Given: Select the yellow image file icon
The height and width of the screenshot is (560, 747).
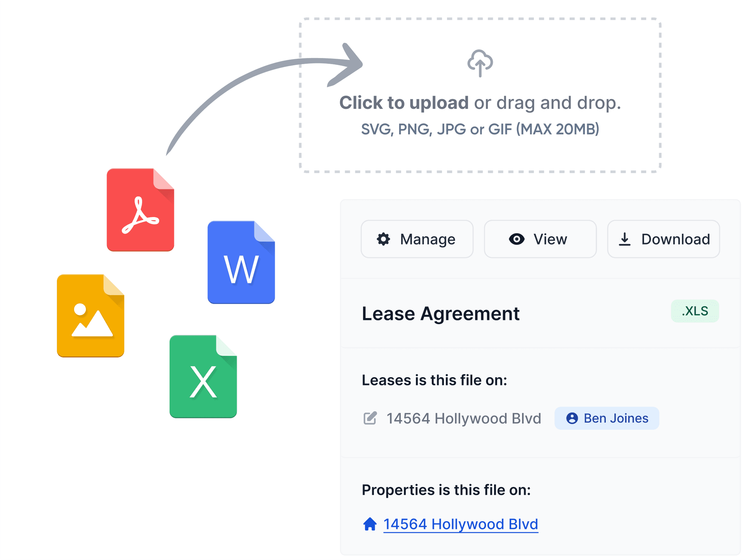Looking at the screenshot, I should [x=91, y=315].
